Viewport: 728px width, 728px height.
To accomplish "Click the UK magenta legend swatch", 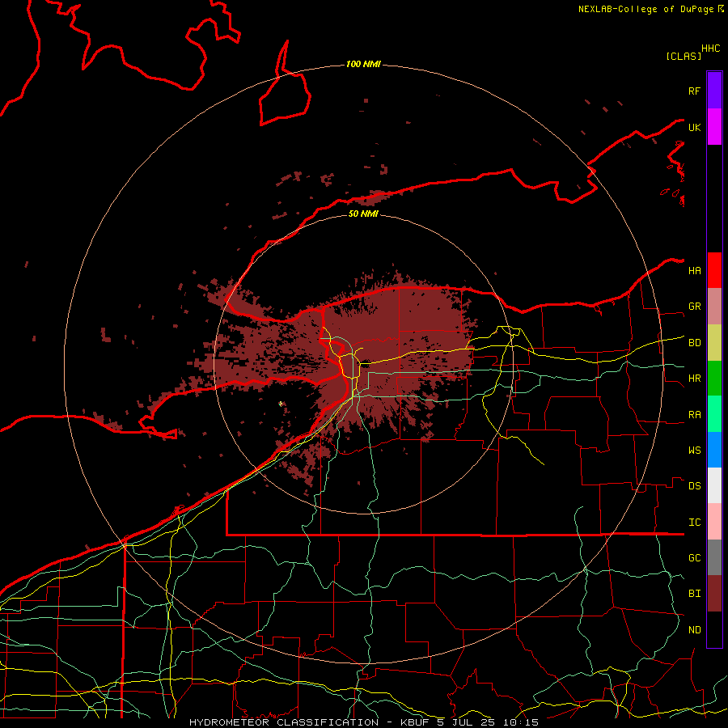I will tap(714, 127).
